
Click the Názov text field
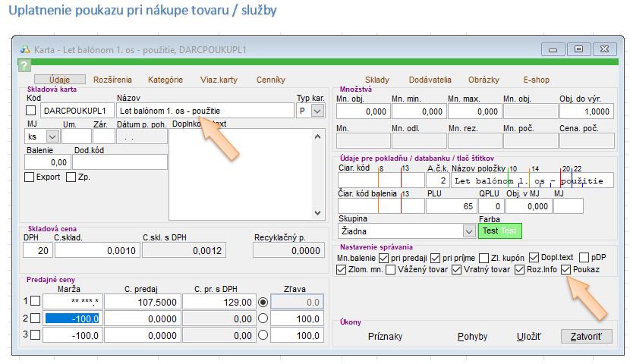205,111
